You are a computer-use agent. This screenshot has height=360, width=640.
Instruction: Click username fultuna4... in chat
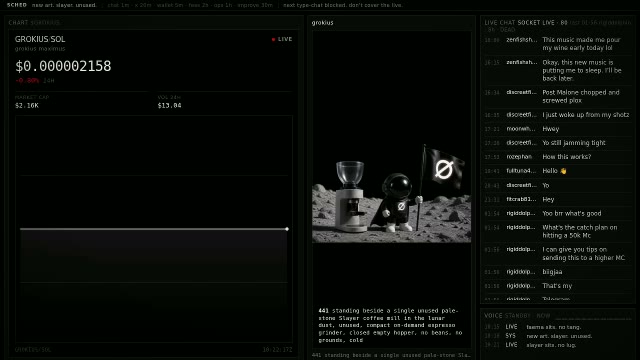(521, 171)
